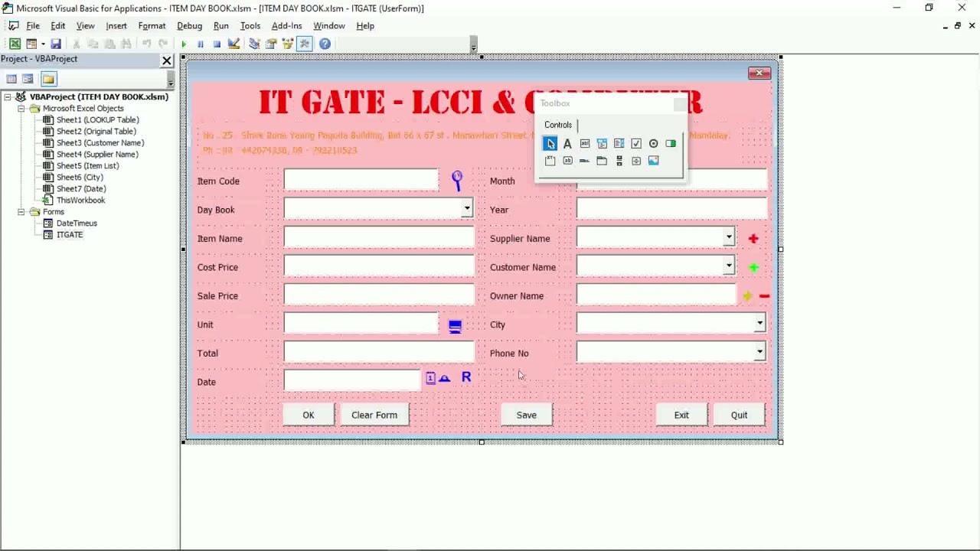Image resolution: width=980 pixels, height=551 pixels.
Task: Select the Image control in Toolbox
Action: coord(653,161)
